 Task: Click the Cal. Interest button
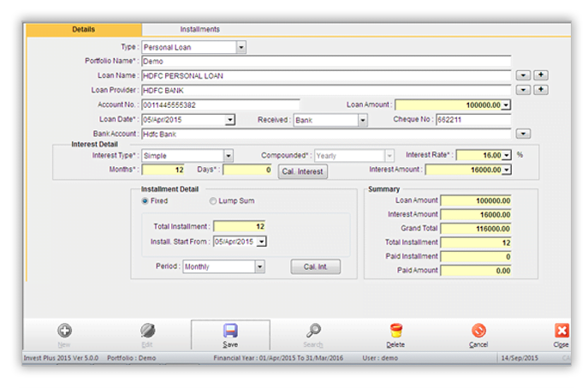(x=303, y=171)
